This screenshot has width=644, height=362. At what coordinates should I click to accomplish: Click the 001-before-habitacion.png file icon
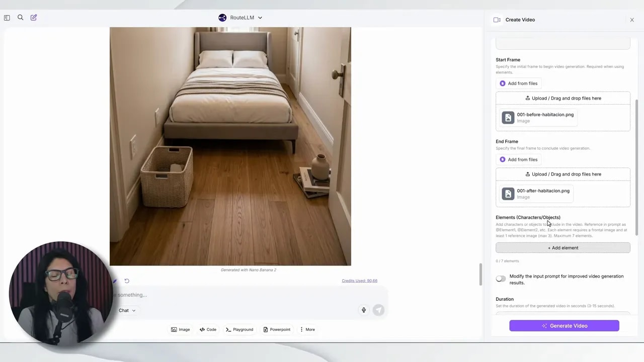(x=508, y=118)
